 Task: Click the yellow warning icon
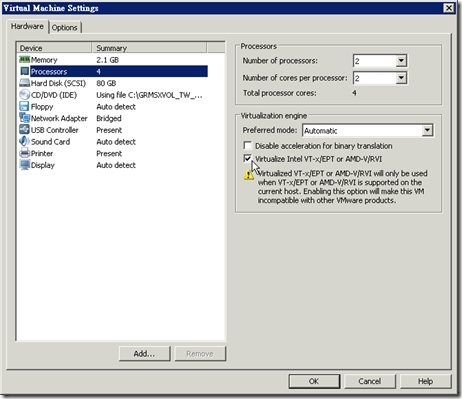[x=249, y=174]
